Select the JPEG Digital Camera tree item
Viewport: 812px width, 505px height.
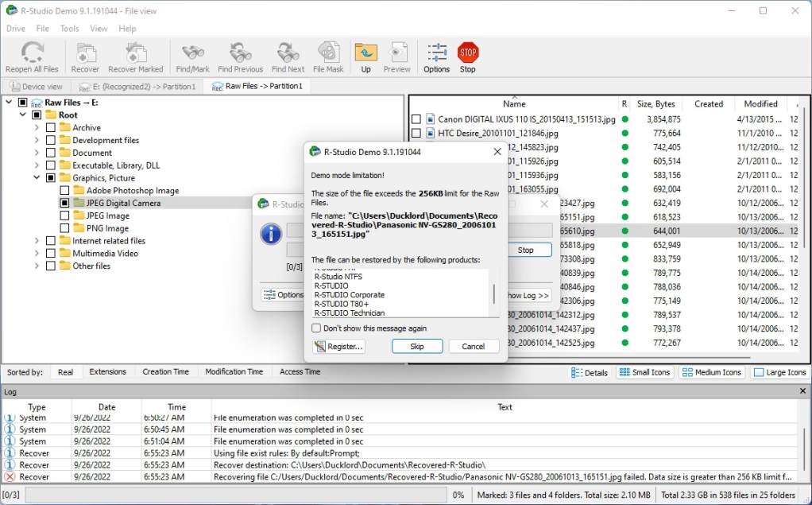coord(123,203)
